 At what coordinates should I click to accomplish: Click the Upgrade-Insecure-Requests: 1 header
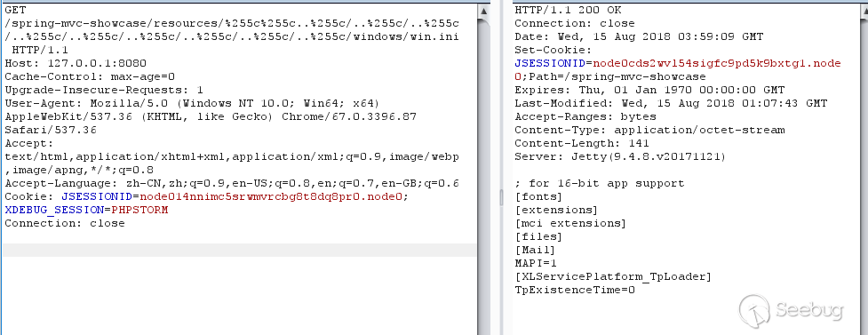104,91
